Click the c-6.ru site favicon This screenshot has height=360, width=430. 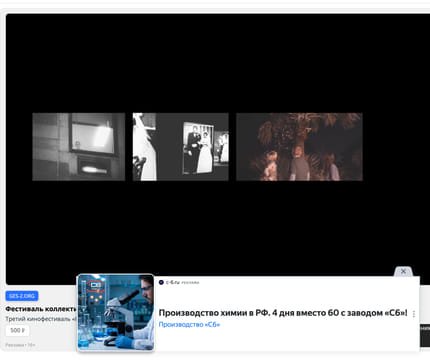(x=161, y=282)
